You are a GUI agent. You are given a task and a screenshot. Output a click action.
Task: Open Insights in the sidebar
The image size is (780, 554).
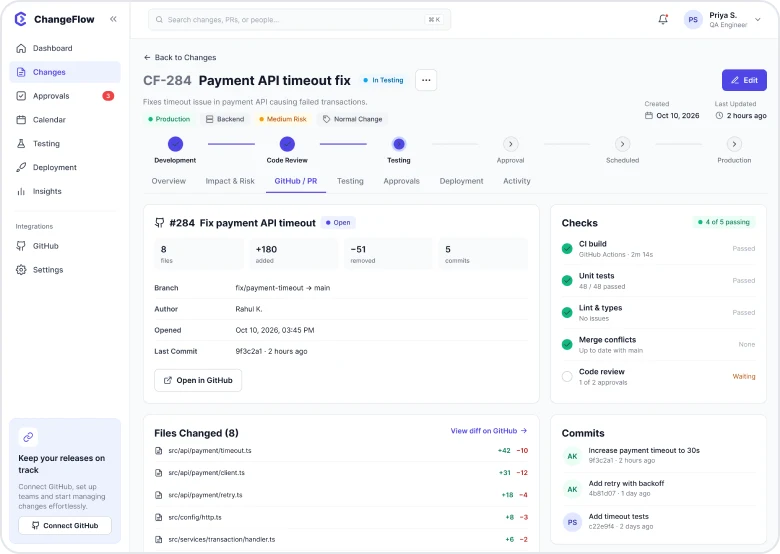click(x=65, y=191)
